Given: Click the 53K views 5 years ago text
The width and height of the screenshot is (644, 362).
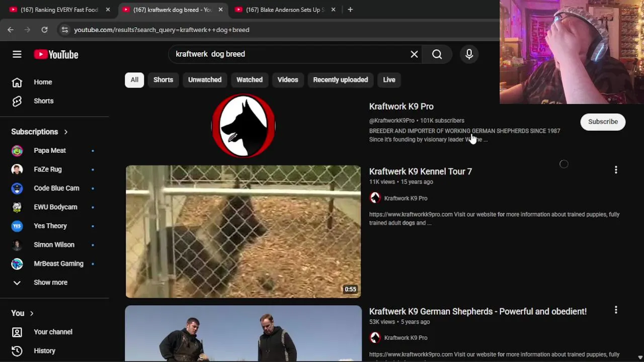Looking at the screenshot, I should (x=399, y=322).
